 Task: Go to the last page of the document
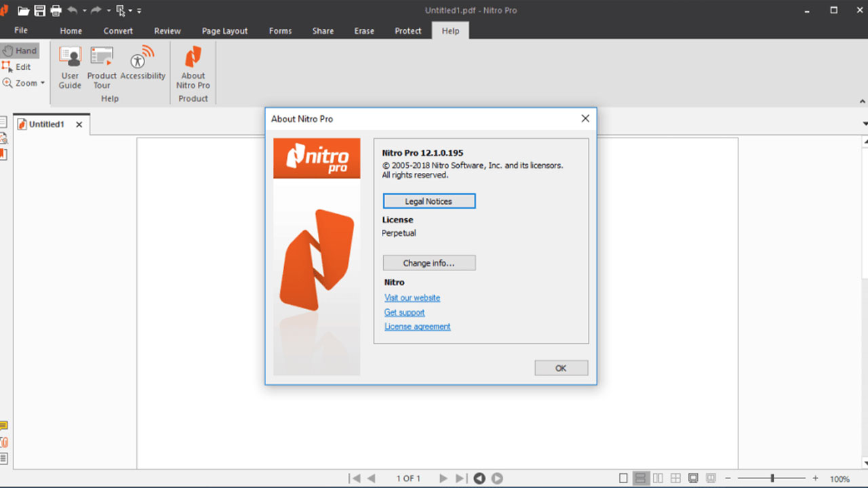[460, 478]
